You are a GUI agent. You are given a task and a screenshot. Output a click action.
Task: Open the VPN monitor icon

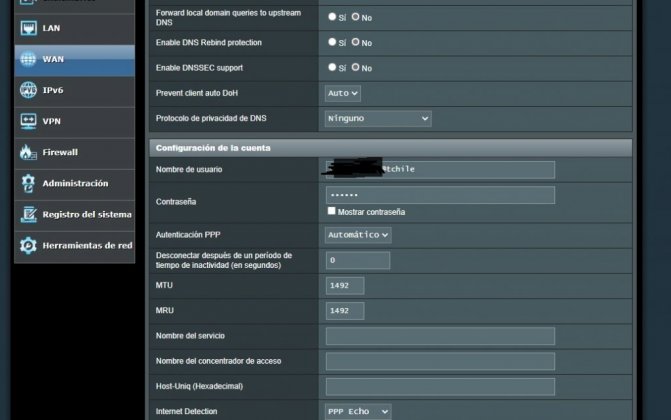(27, 121)
